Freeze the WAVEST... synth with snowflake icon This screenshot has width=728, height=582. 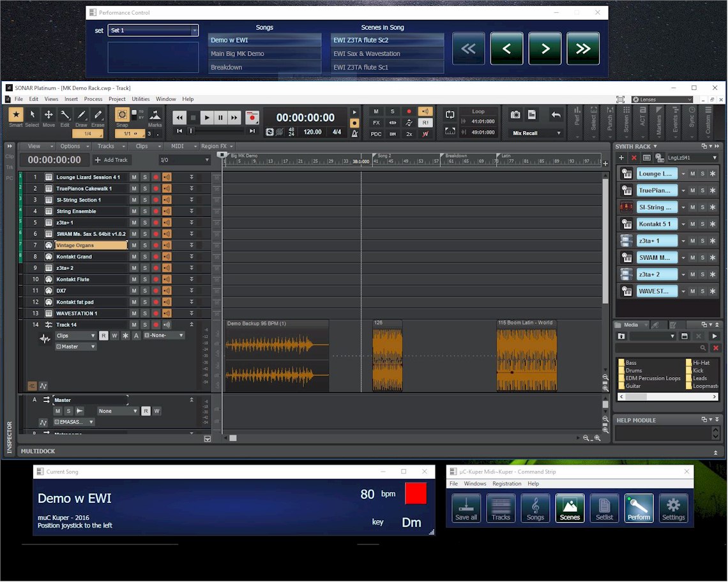tap(713, 292)
